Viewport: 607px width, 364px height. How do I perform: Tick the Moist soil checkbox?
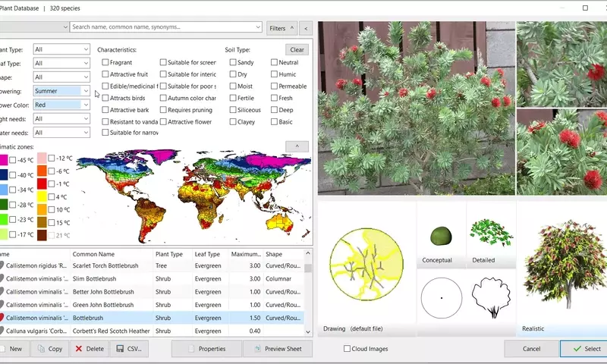[x=233, y=86]
